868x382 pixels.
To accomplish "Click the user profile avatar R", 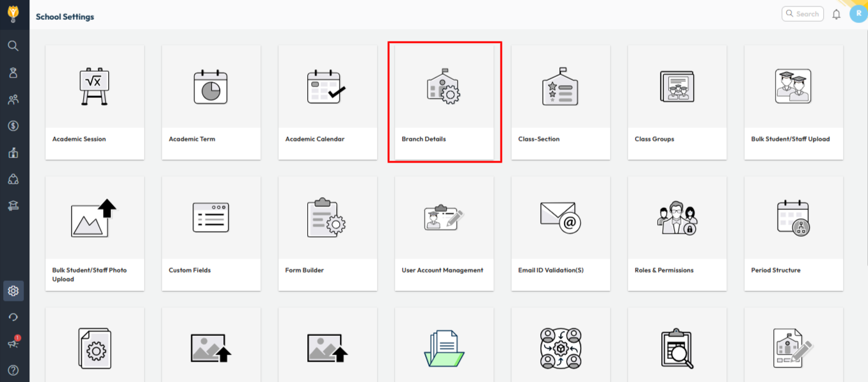I will [x=858, y=13].
